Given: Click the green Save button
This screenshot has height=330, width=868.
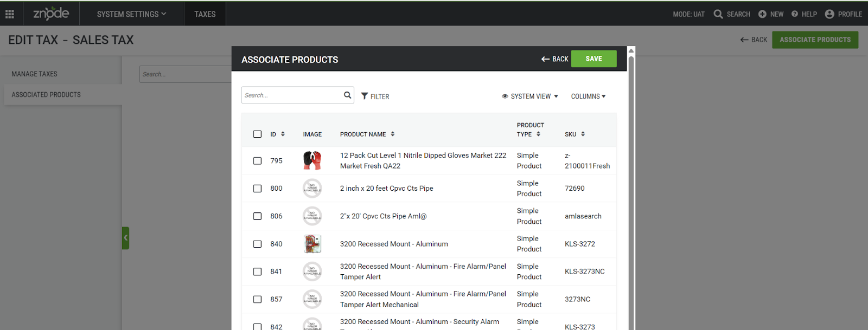Looking at the screenshot, I should pyautogui.click(x=593, y=59).
